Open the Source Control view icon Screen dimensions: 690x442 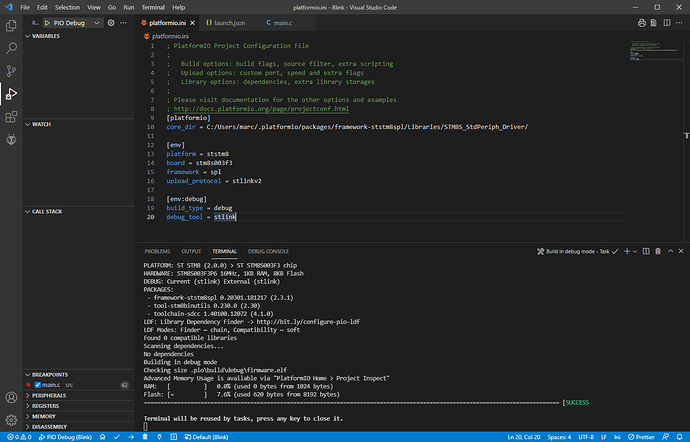11,71
